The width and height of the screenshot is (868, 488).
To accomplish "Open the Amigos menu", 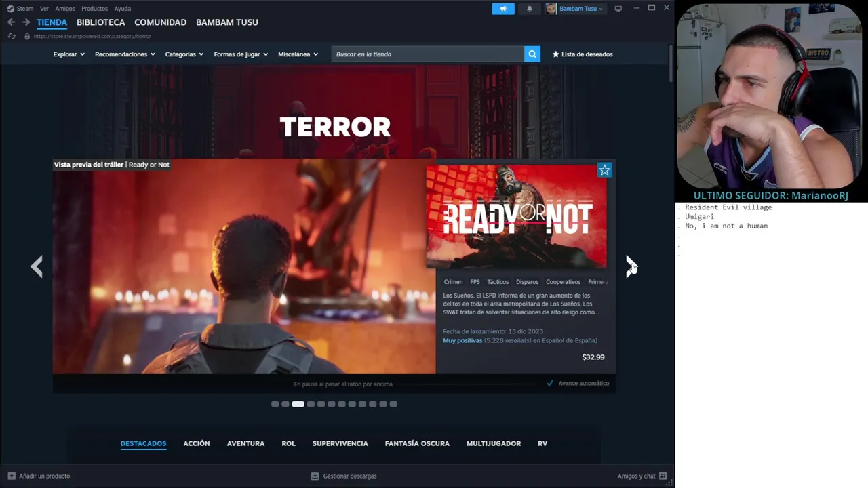I will pyautogui.click(x=65, y=9).
